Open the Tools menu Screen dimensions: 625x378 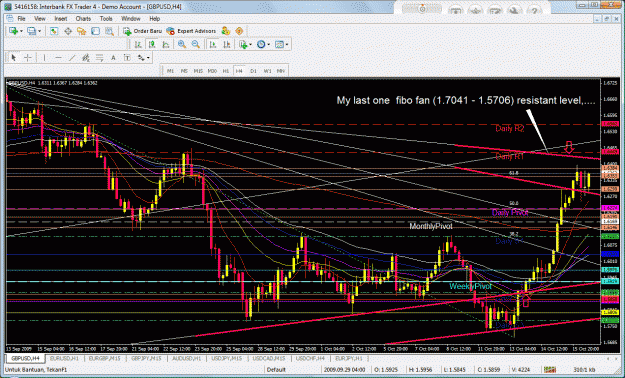point(106,19)
